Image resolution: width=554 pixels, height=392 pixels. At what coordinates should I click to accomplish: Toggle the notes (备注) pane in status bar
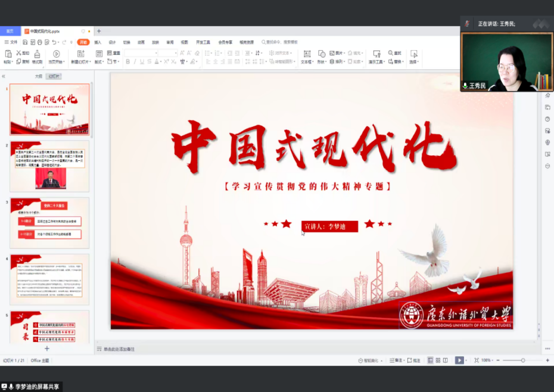(x=395, y=360)
